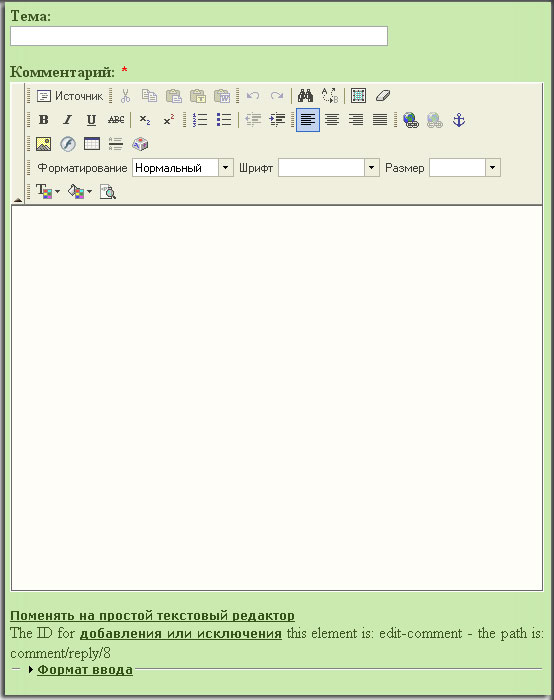Toggle center text alignment
This screenshot has height=700, width=554.
pos(332,120)
